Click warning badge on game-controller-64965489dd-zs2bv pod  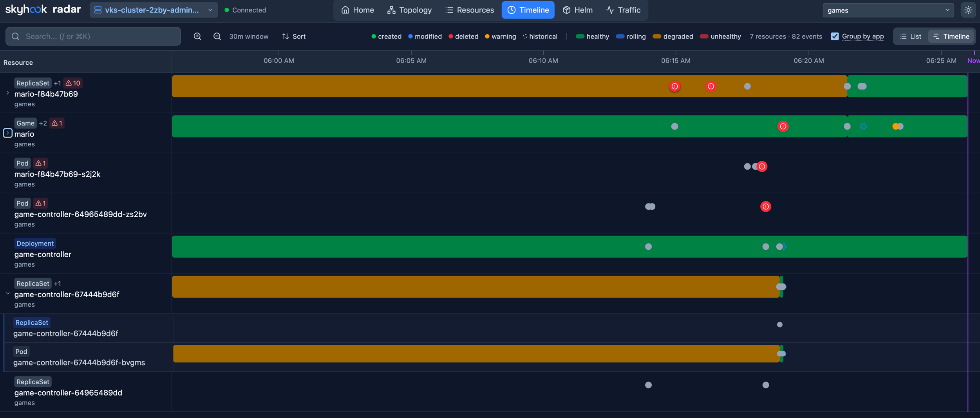(x=40, y=203)
